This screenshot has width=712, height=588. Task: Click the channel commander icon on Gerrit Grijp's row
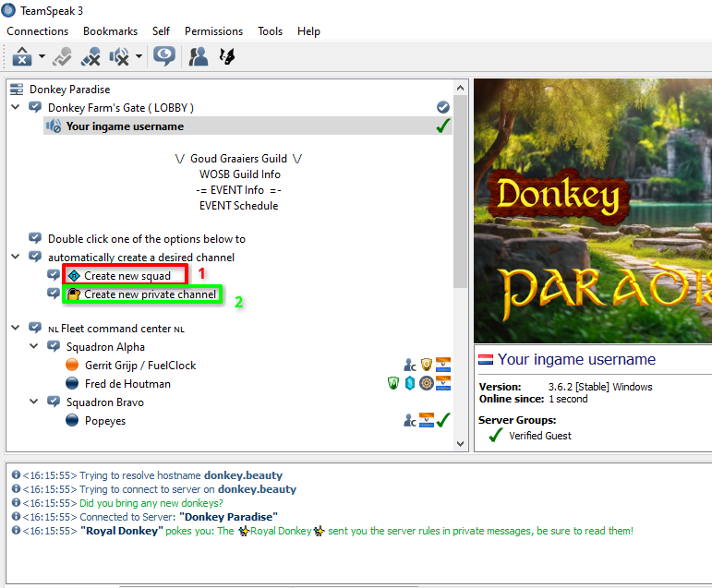coord(410,365)
